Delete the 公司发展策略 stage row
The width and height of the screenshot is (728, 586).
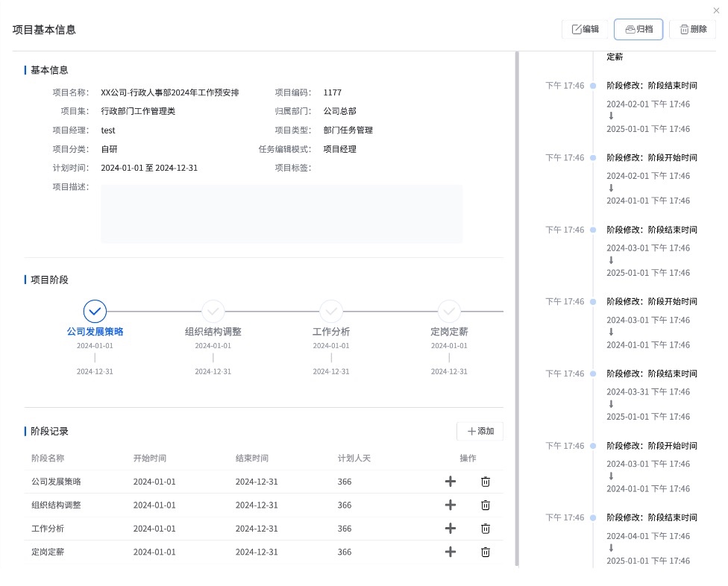pyautogui.click(x=485, y=482)
